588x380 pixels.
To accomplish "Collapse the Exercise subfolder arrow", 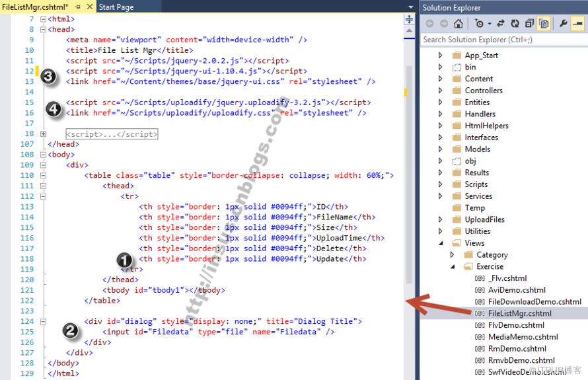I will coord(453,267).
